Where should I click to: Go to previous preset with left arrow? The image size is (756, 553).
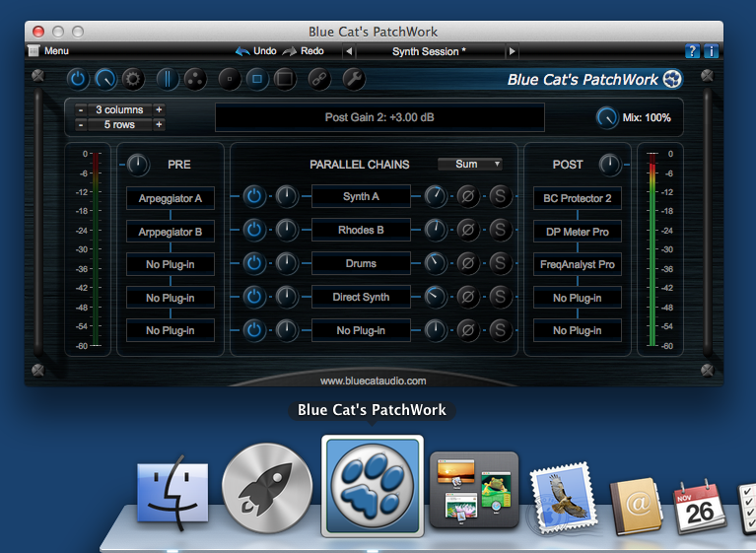coord(349,51)
